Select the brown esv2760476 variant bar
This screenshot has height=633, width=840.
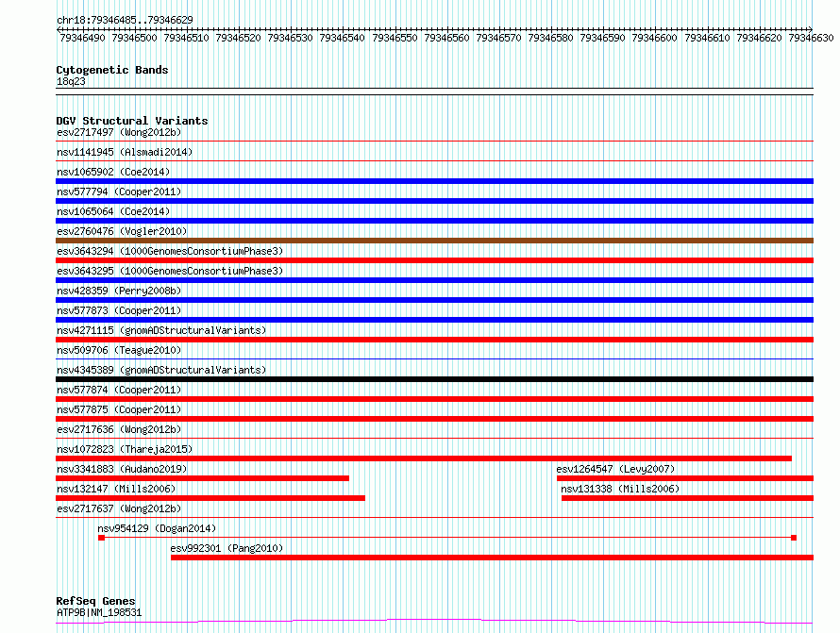434,241
